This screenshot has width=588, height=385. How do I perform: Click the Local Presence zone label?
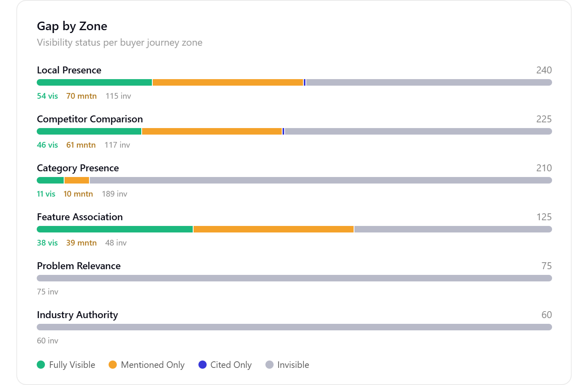click(69, 70)
